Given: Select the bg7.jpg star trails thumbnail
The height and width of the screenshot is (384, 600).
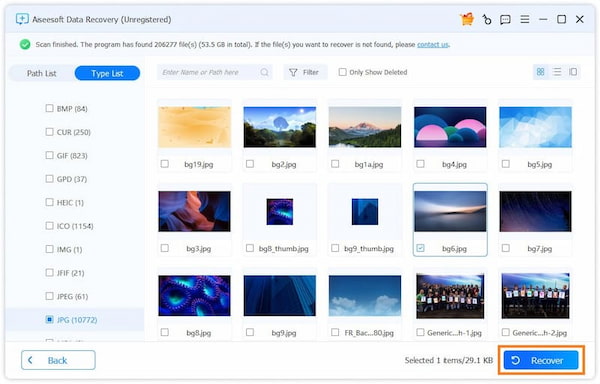Looking at the screenshot, I should (535, 211).
